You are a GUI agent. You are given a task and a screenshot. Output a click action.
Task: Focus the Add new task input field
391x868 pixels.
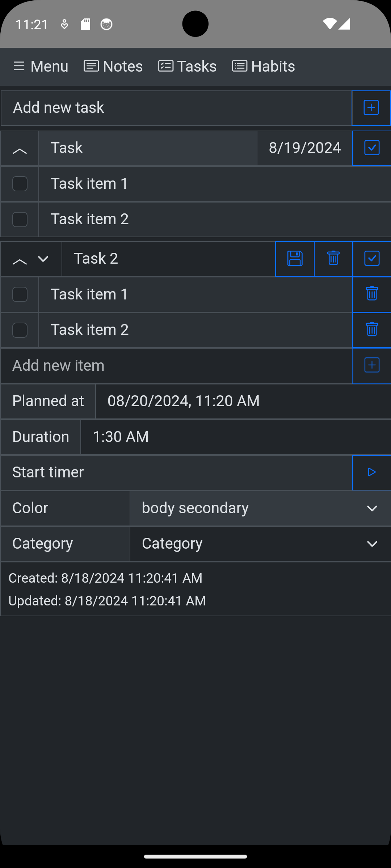[176, 108]
